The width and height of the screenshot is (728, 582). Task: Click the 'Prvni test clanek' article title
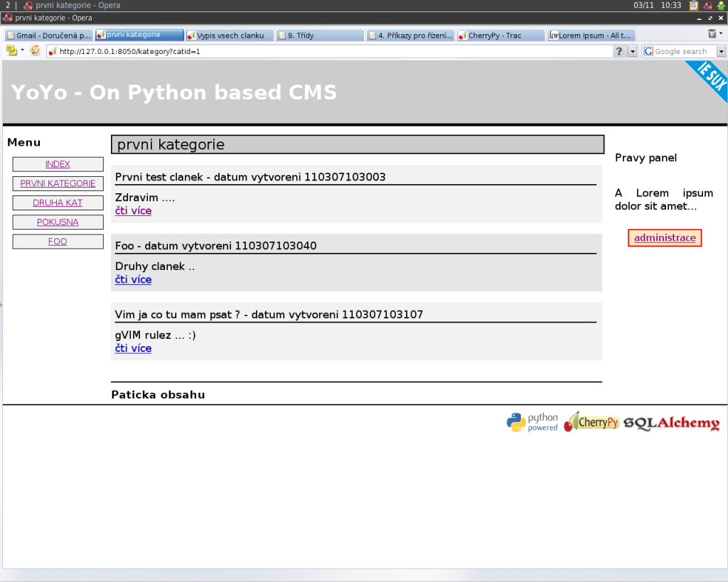tap(250, 177)
